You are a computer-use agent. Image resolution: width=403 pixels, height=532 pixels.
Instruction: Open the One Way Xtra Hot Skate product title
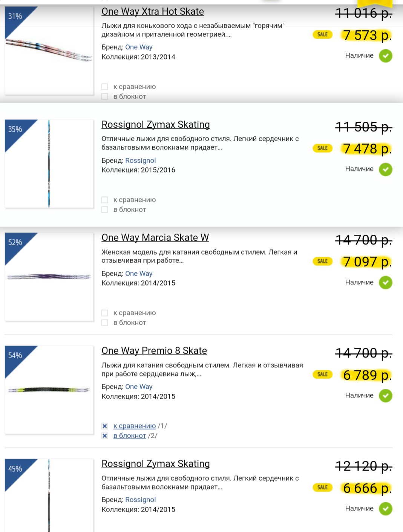pos(153,12)
